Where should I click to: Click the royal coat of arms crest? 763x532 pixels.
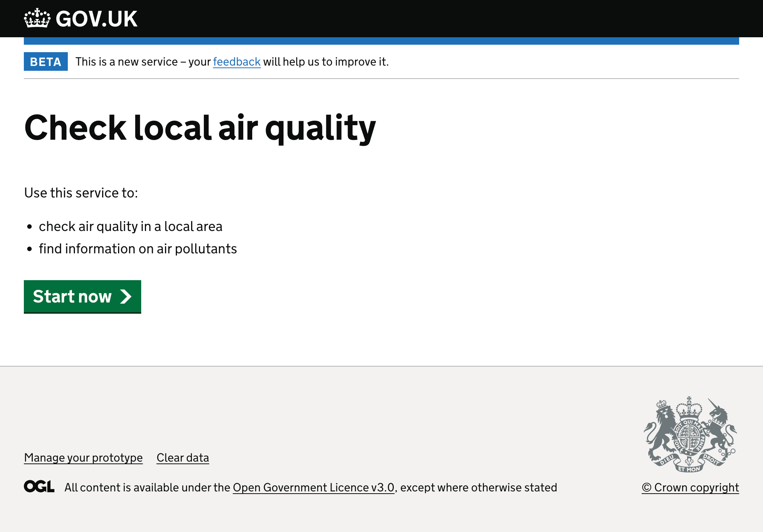(x=690, y=434)
